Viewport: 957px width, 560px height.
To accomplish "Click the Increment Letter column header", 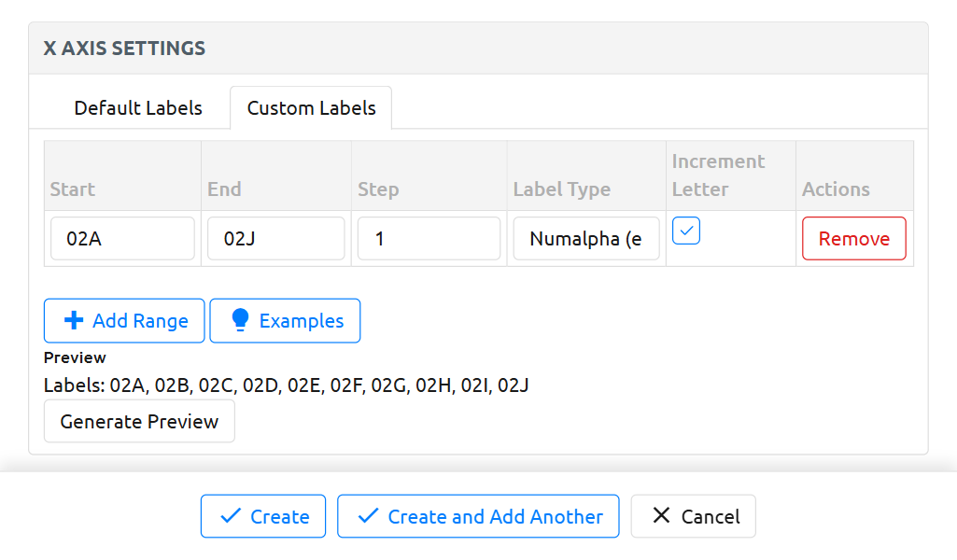I will (718, 175).
